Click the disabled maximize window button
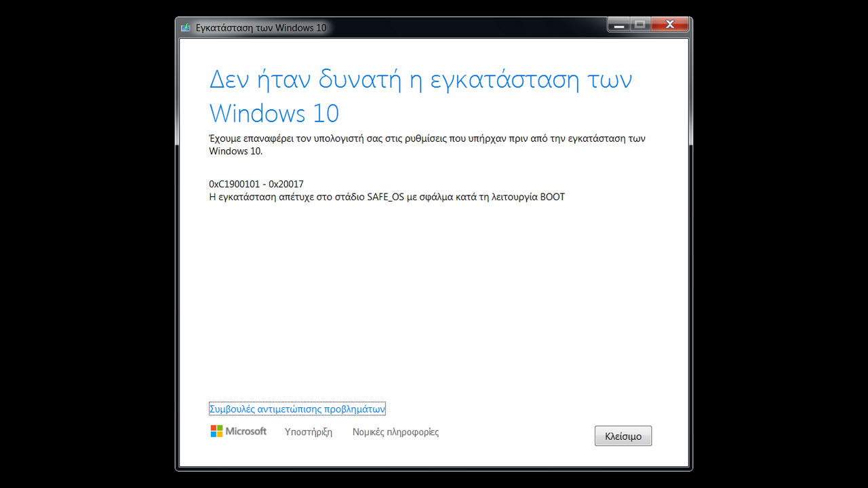The width and height of the screenshot is (868, 488). click(x=639, y=25)
